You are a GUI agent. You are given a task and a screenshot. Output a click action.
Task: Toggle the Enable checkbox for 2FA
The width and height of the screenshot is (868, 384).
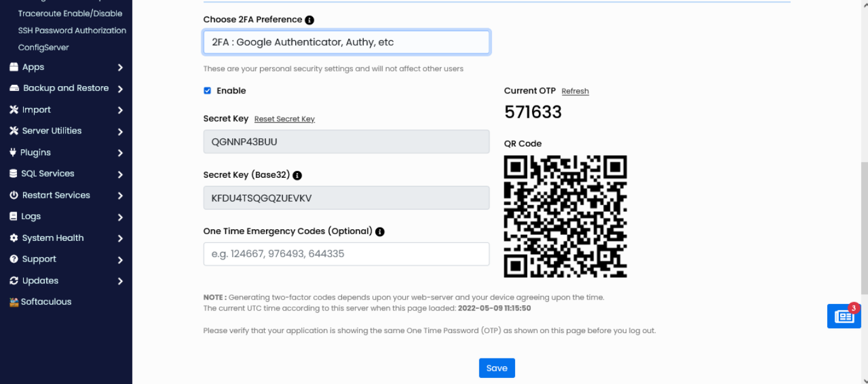coord(207,90)
